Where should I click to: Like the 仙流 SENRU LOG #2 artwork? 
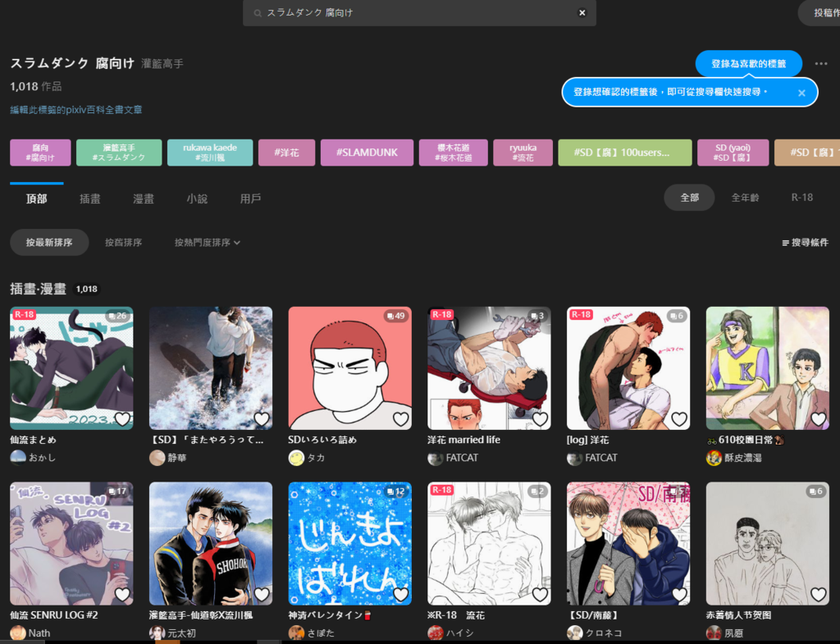point(123,594)
